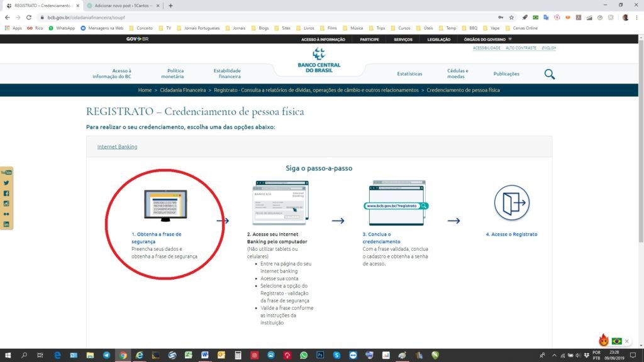644x362 pixels.
Task: Open the Música bookmark folder
Action: tap(353, 28)
